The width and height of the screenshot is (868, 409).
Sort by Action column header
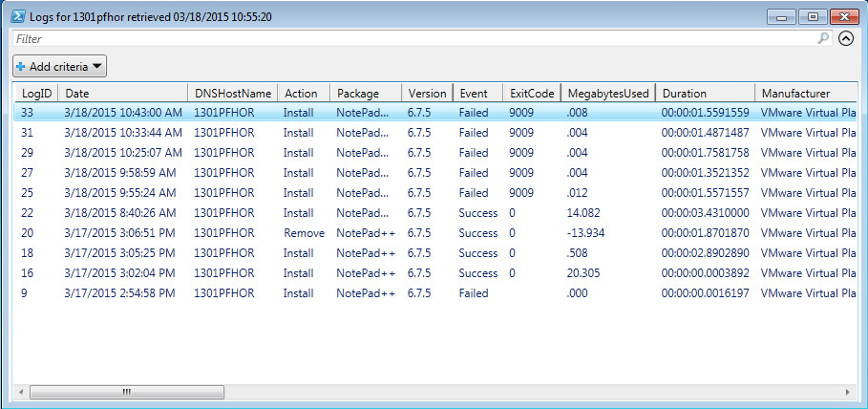pyautogui.click(x=304, y=94)
